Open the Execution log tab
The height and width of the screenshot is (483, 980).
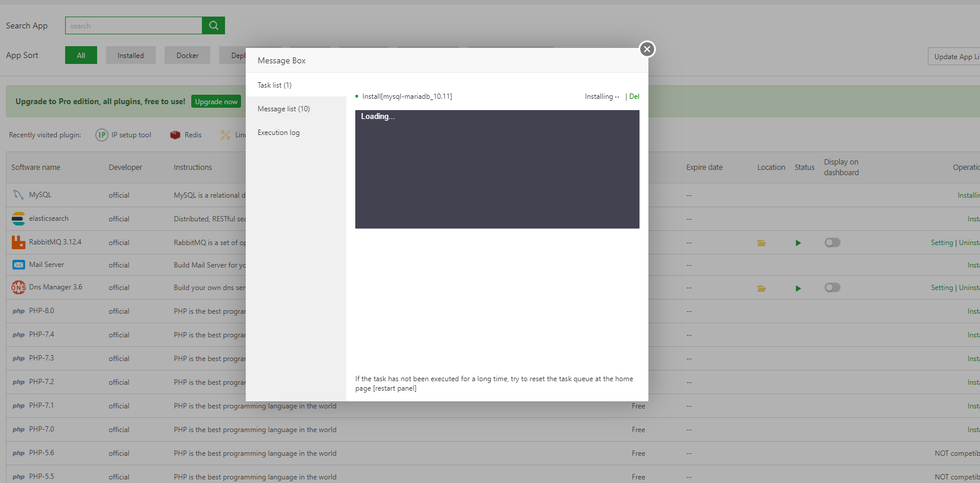pos(296,133)
